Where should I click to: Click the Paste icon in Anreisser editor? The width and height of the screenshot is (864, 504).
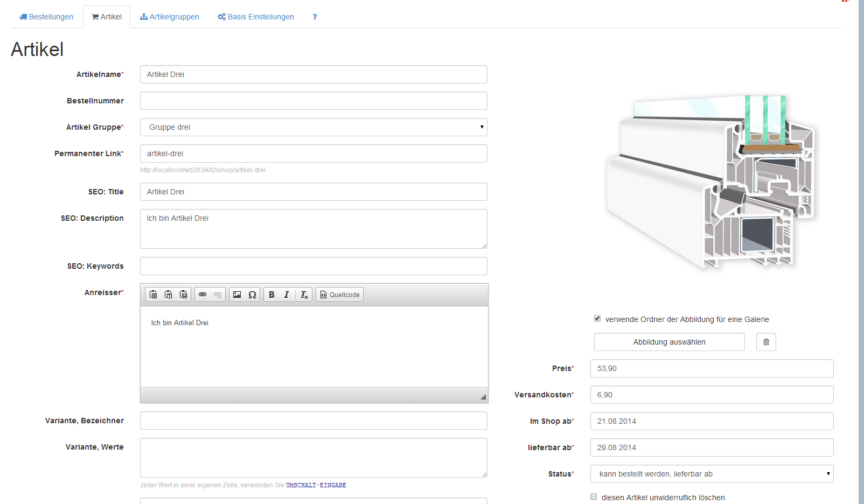(x=154, y=295)
